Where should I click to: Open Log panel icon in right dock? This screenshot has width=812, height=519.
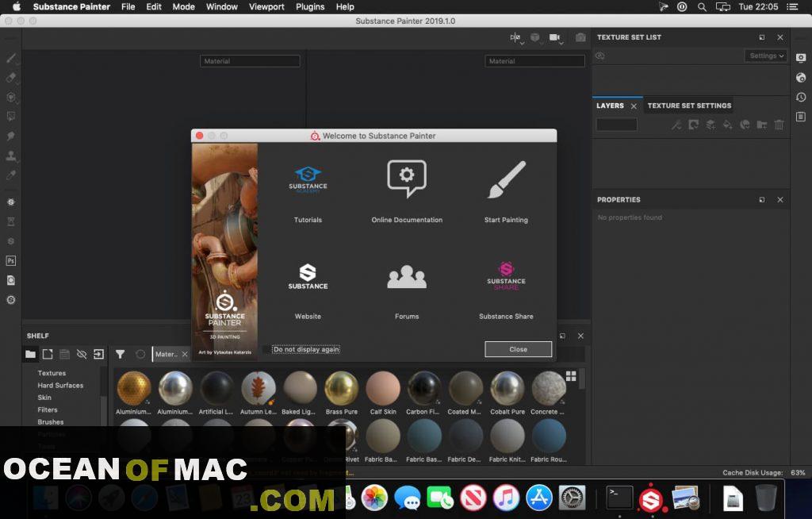pos(801,117)
